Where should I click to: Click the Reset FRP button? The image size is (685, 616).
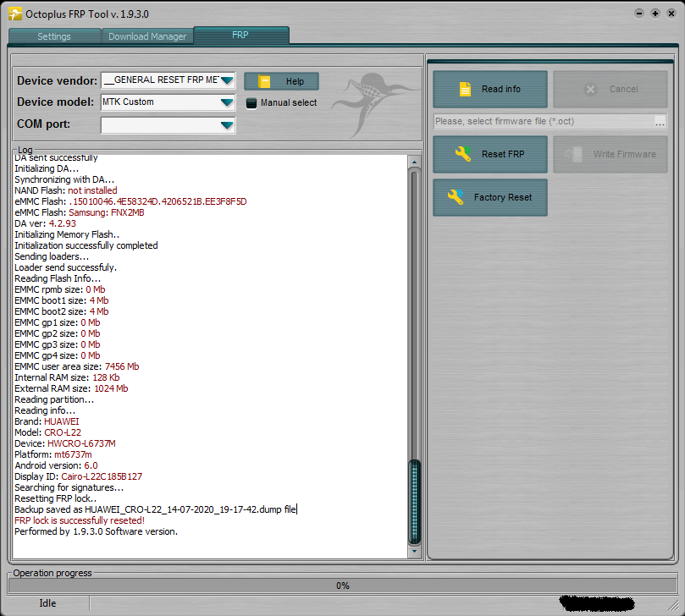[x=490, y=154]
